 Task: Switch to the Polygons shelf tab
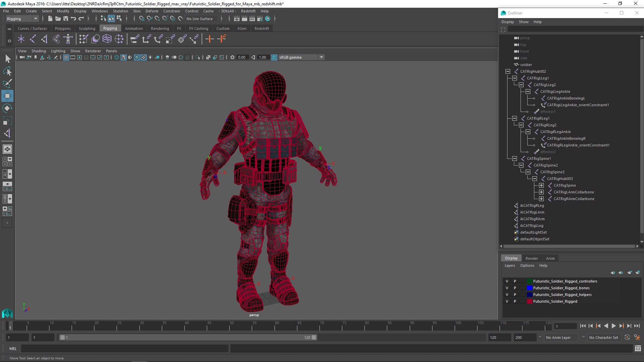point(63,28)
